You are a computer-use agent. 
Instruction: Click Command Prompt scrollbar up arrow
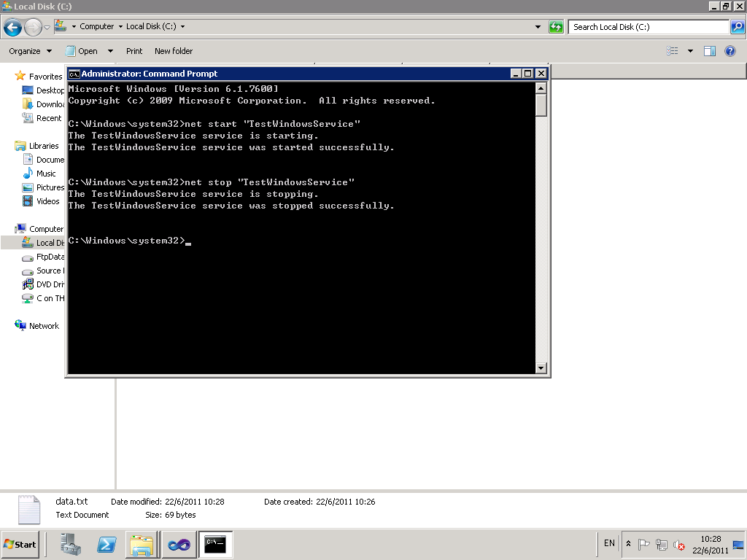(x=541, y=88)
